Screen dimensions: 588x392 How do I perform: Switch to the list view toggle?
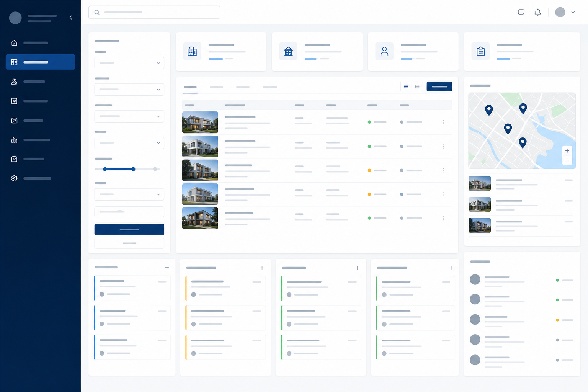(406, 87)
